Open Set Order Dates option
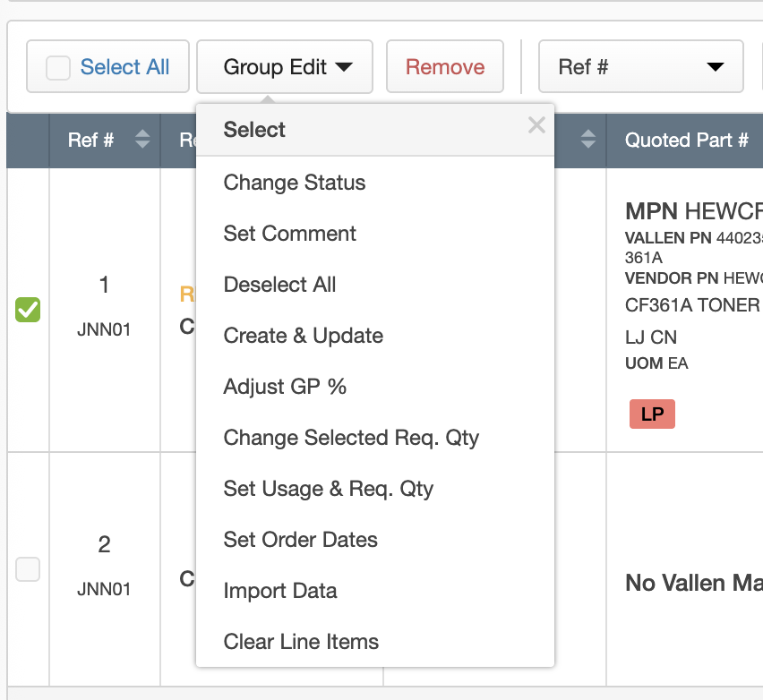The width and height of the screenshot is (763, 700). click(x=301, y=540)
